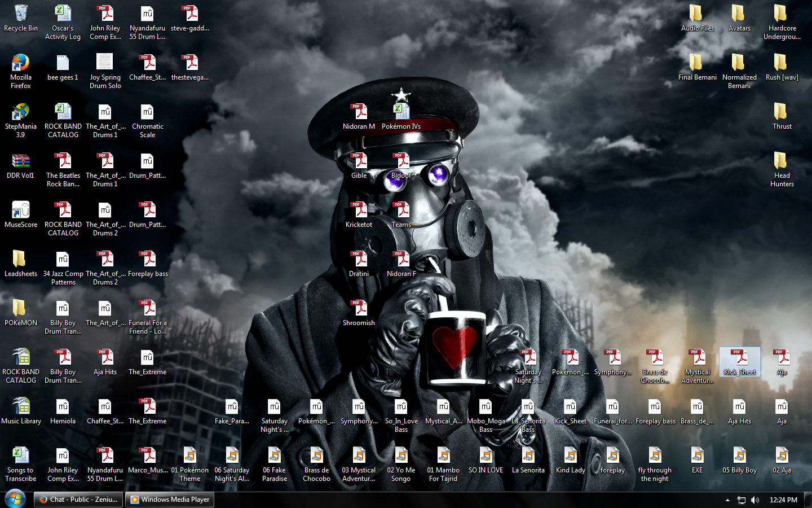This screenshot has width=812, height=508.
Task: Select Hardcore Underground folder
Action: pyautogui.click(x=782, y=23)
